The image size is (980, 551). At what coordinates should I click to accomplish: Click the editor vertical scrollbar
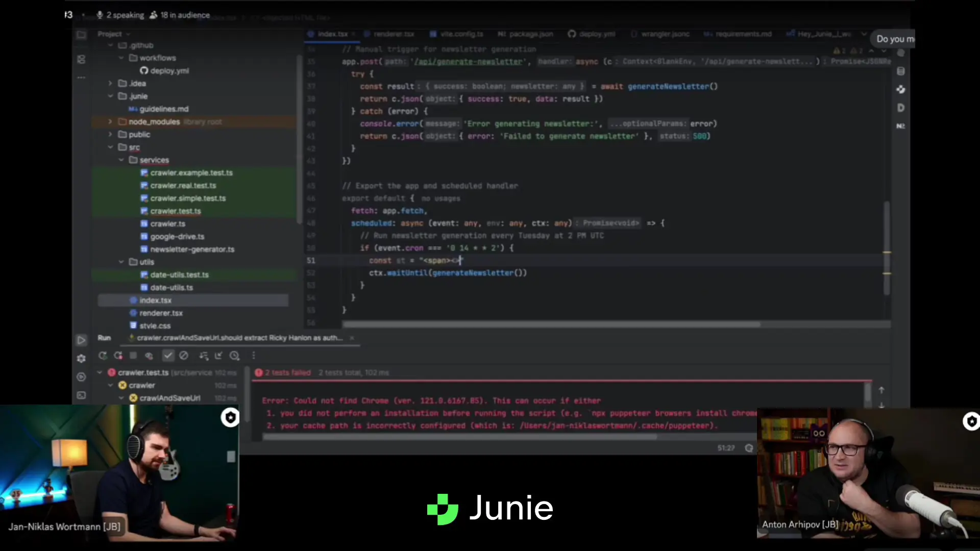coord(887,248)
